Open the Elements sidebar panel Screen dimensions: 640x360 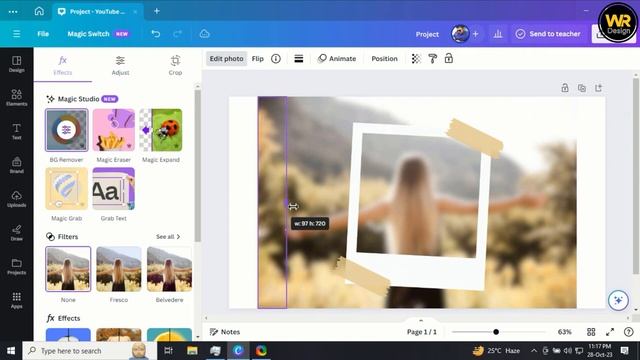coord(16,98)
